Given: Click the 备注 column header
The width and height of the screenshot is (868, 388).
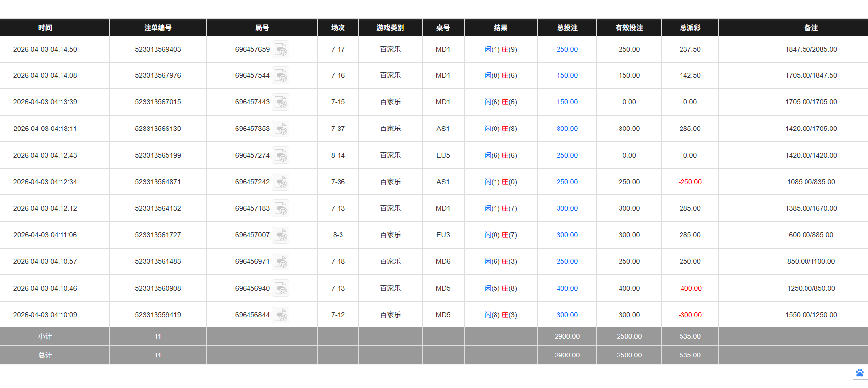Looking at the screenshot, I should coord(811,28).
